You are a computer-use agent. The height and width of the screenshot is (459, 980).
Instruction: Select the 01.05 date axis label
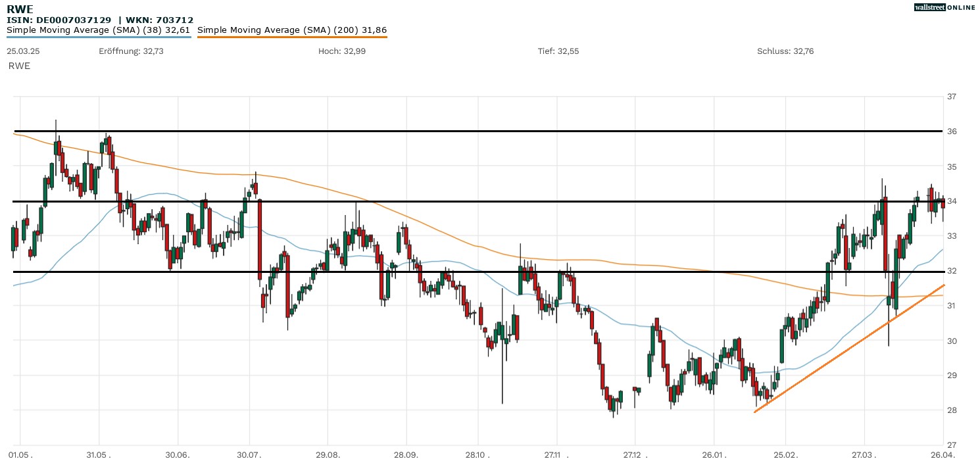pyautogui.click(x=20, y=453)
